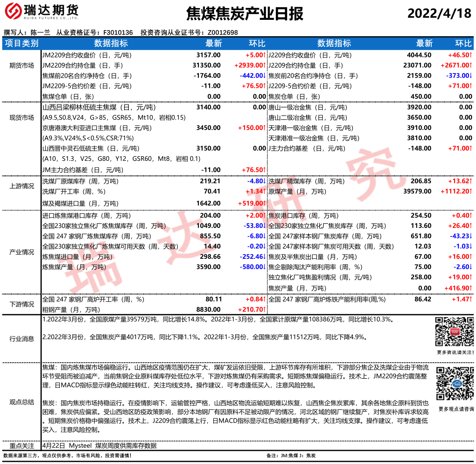Screen dimensions: 476x464
Task: Click the 行业消息 section label
Action: (22, 339)
